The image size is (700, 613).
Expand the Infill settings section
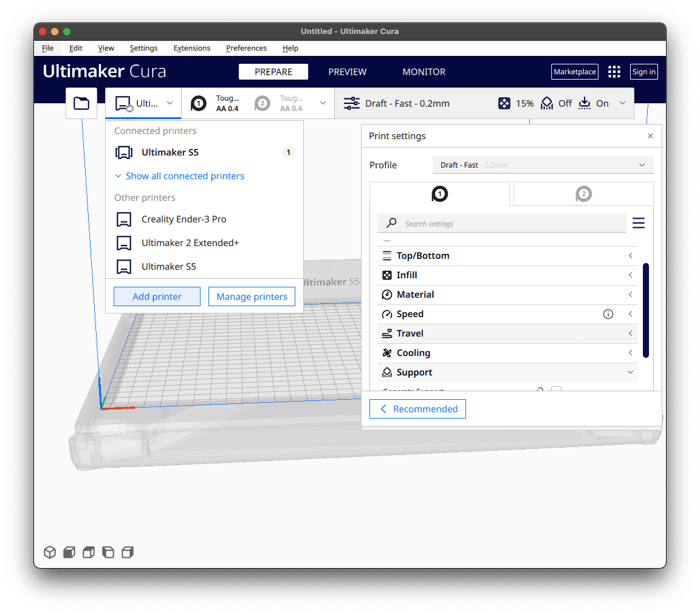[507, 275]
